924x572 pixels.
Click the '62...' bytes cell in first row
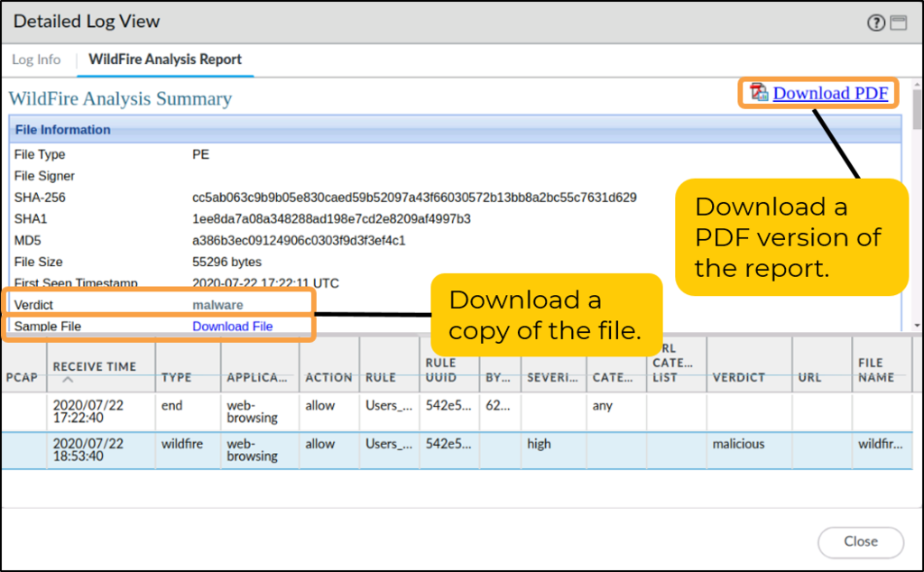click(x=497, y=406)
